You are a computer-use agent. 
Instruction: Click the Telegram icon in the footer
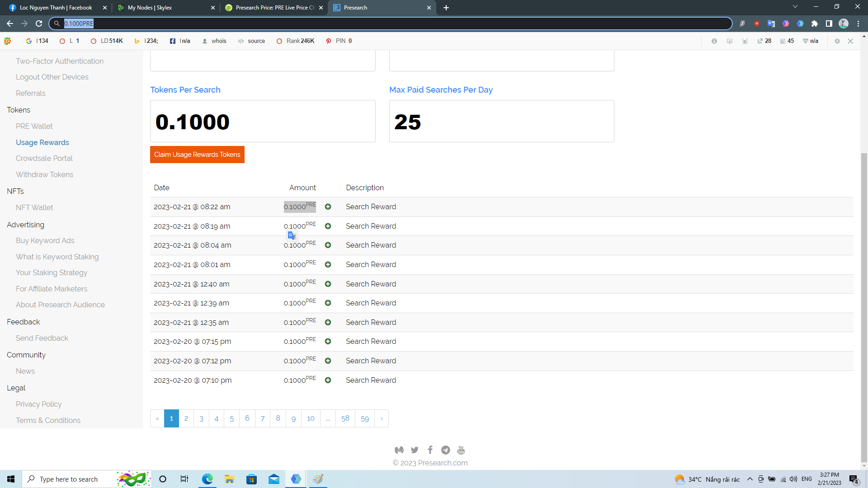click(x=445, y=450)
